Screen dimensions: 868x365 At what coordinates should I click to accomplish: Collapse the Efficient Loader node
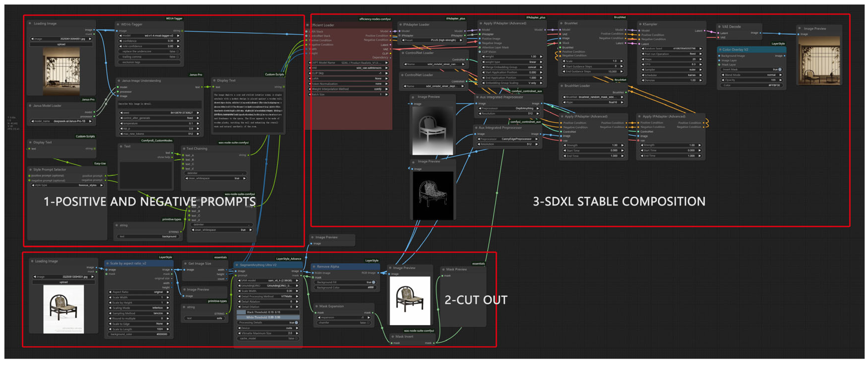pos(307,25)
